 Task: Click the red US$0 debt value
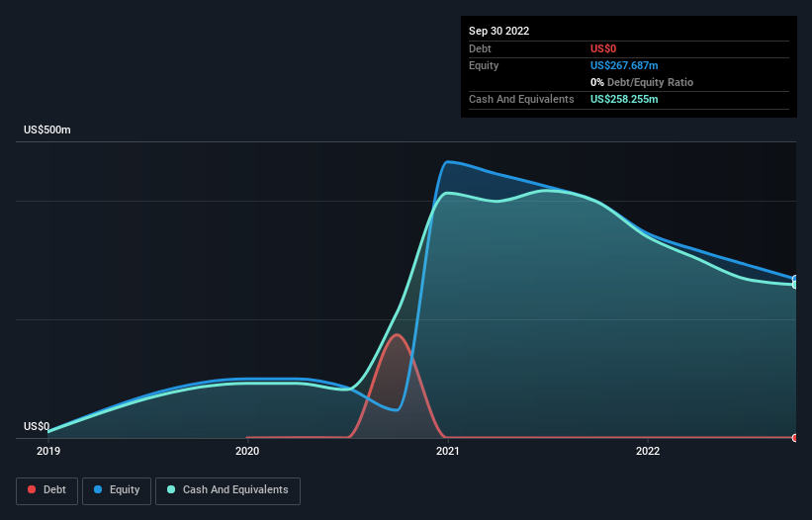tap(603, 48)
